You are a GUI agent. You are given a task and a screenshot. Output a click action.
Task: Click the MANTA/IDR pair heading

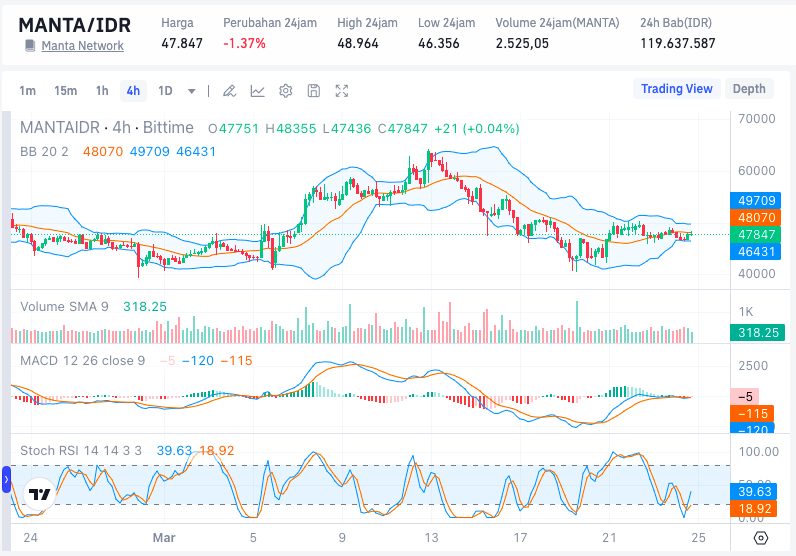tap(75, 25)
